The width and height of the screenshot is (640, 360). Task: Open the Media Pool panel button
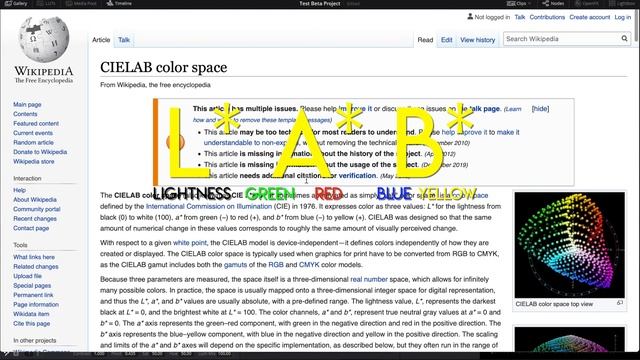pos(81,3)
